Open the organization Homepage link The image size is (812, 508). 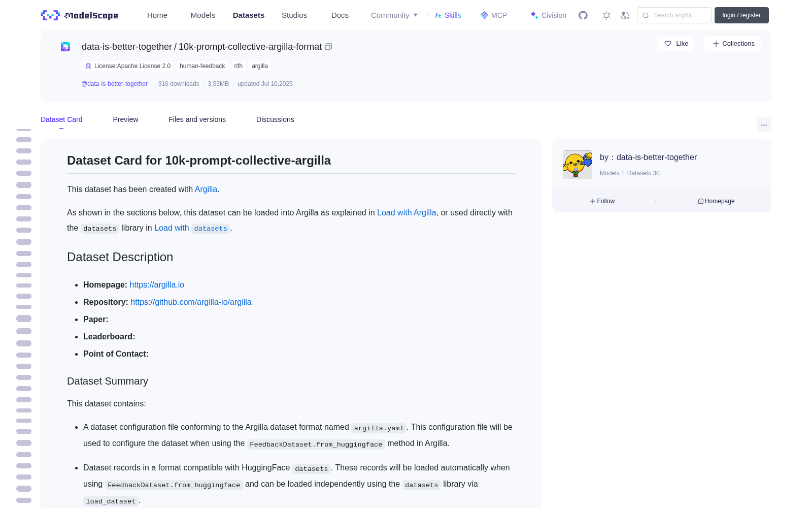[716, 201]
